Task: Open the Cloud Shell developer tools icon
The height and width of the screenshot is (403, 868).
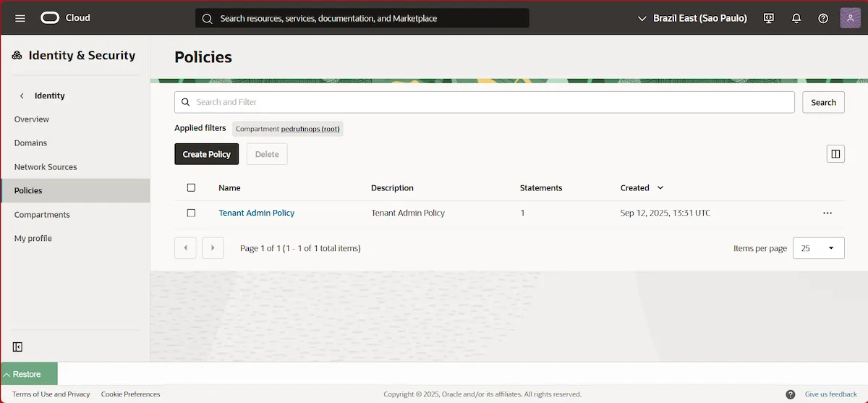Action: pyautogui.click(x=769, y=18)
